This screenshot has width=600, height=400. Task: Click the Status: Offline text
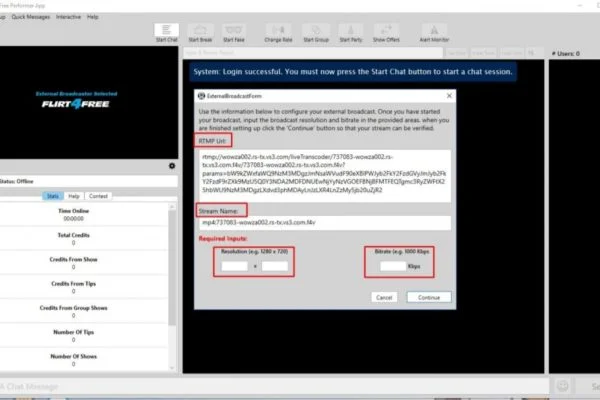pyautogui.click(x=17, y=181)
